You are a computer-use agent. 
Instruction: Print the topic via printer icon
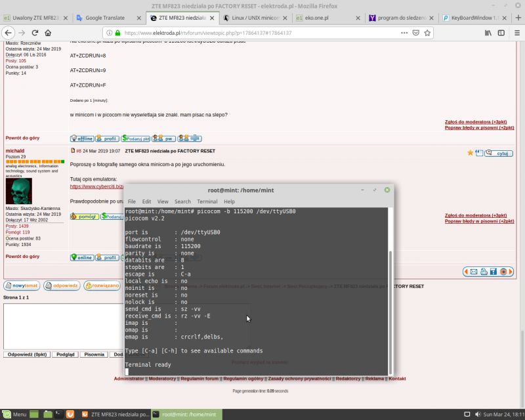coord(484,272)
